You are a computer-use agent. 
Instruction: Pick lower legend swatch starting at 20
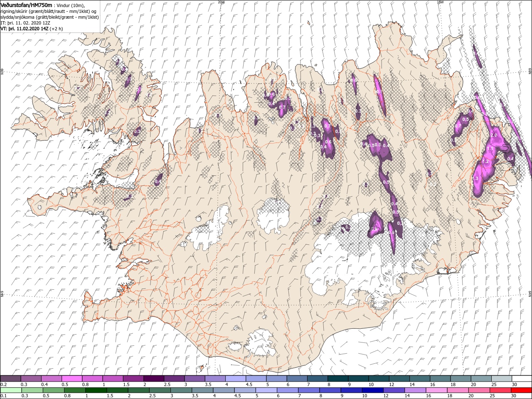point(479,390)
